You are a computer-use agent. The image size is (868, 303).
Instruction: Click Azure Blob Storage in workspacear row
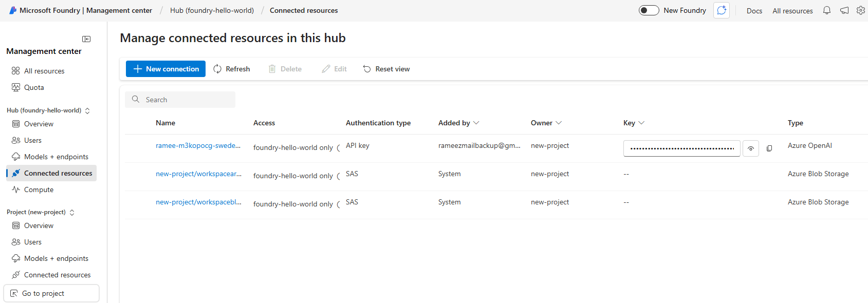(x=818, y=174)
